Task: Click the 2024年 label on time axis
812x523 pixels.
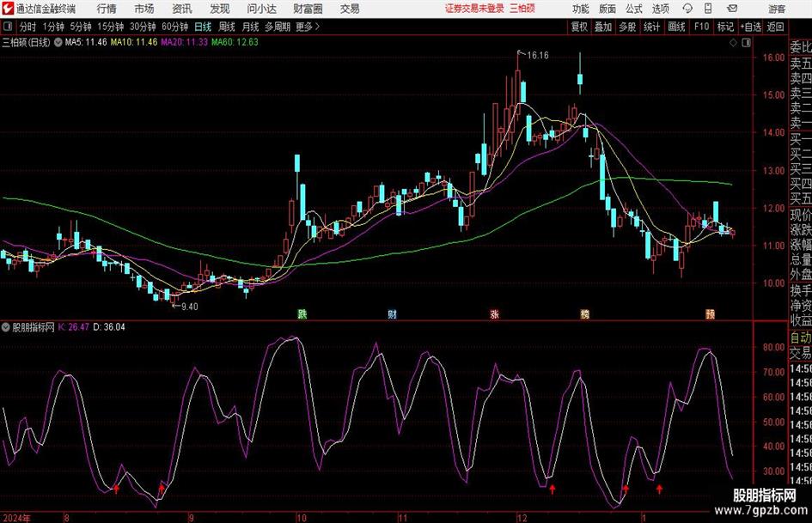Action: coord(17,518)
